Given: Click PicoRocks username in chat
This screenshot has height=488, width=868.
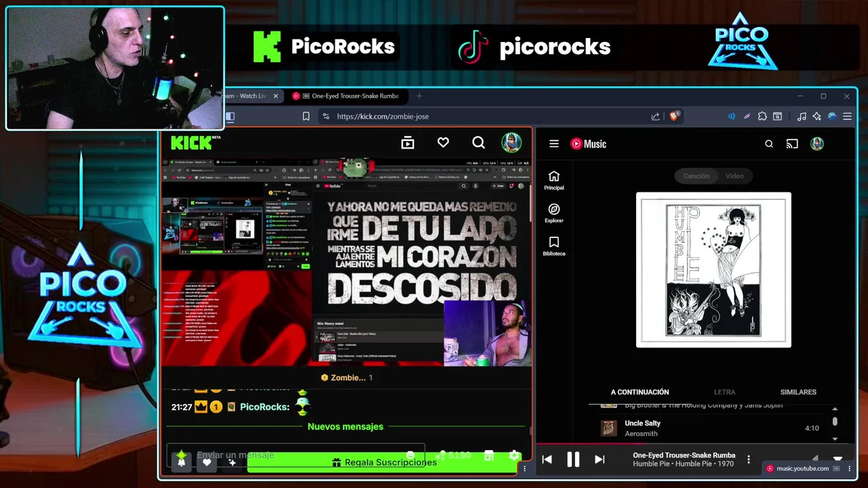Looking at the screenshot, I should click(x=264, y=407).
